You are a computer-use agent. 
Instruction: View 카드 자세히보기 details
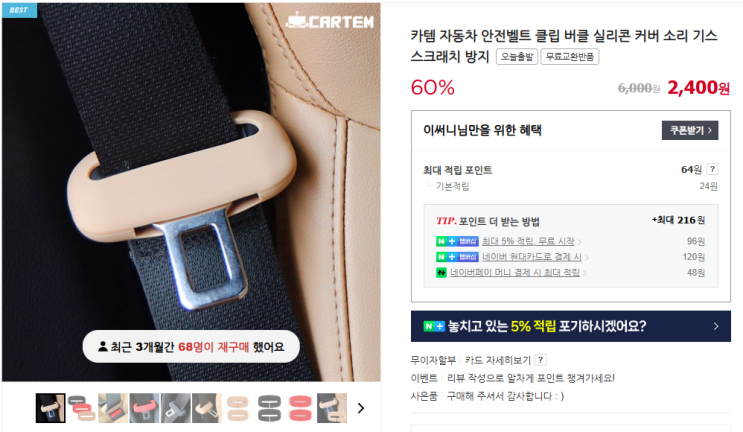coord(498,360)
